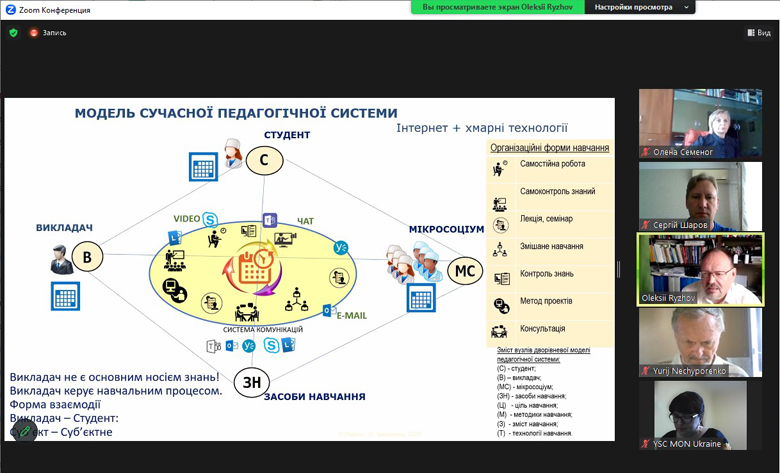Click Yammer icon in bottom app row

(x=249, y=346)
